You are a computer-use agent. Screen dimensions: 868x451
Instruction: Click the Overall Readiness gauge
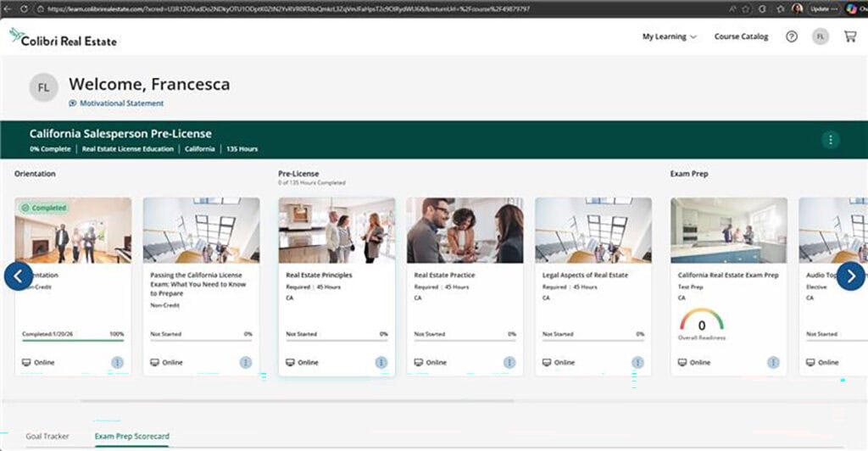701,322
